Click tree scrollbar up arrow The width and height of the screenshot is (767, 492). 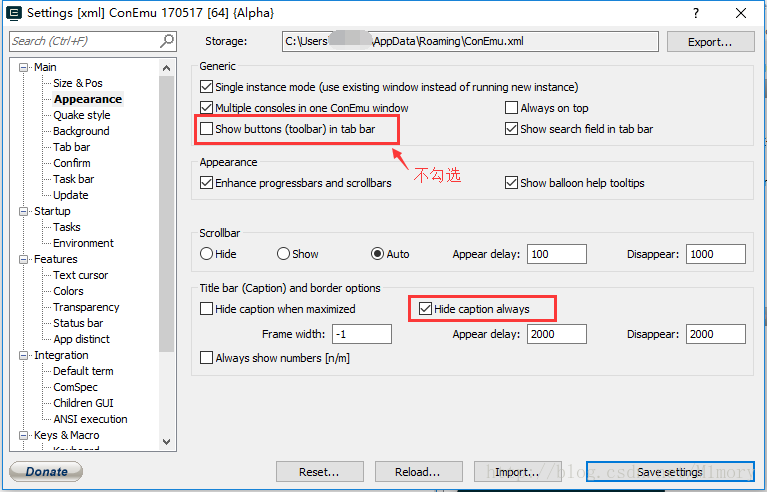[x=166, y=68]
